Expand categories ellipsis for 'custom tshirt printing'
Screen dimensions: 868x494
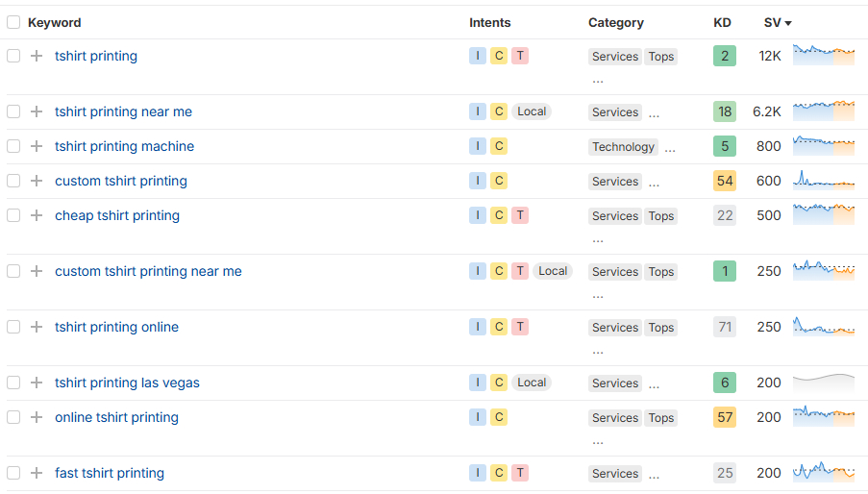pos(655,185)
